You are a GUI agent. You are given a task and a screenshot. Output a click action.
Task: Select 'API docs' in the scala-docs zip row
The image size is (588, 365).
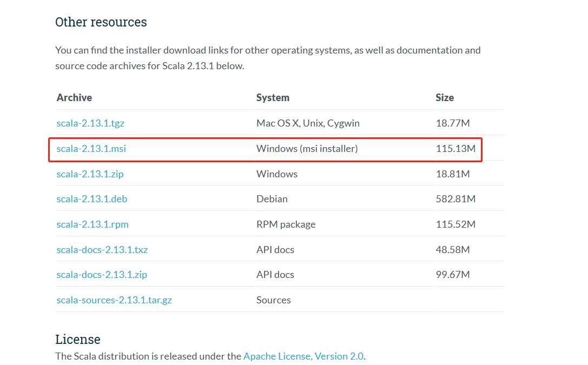point(275,275)
